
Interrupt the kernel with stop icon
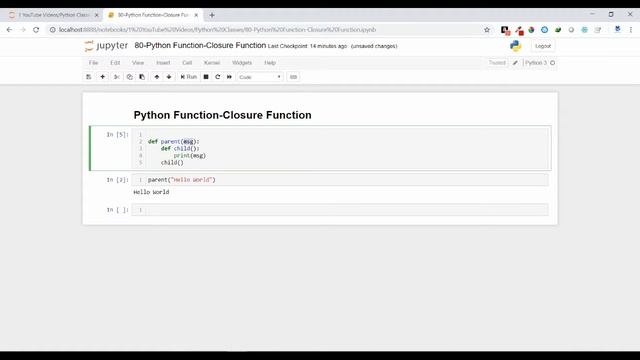point(206,77)
